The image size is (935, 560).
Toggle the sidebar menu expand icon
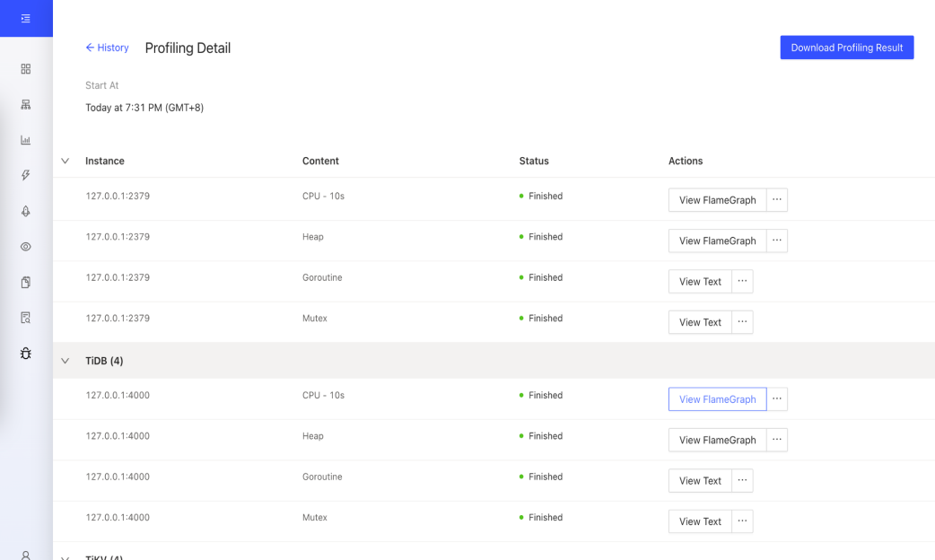click(x=26, y=18)
